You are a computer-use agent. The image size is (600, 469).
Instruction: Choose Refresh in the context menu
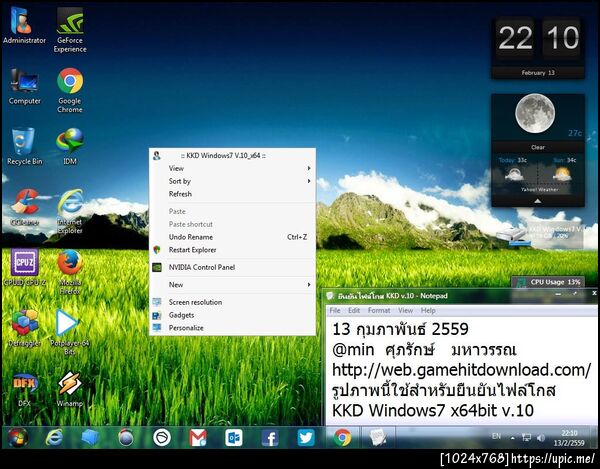click(233, 194)
